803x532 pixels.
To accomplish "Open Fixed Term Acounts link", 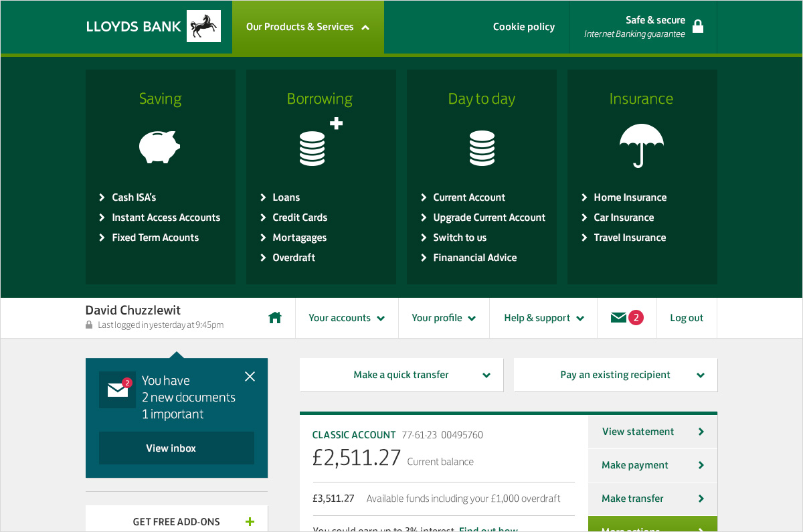I will tap(155, 238).
